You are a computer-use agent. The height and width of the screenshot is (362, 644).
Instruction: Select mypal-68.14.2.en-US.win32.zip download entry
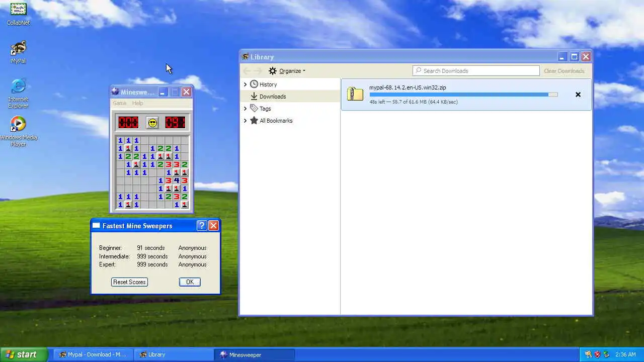pyautogui.click(x=466, y=95)
